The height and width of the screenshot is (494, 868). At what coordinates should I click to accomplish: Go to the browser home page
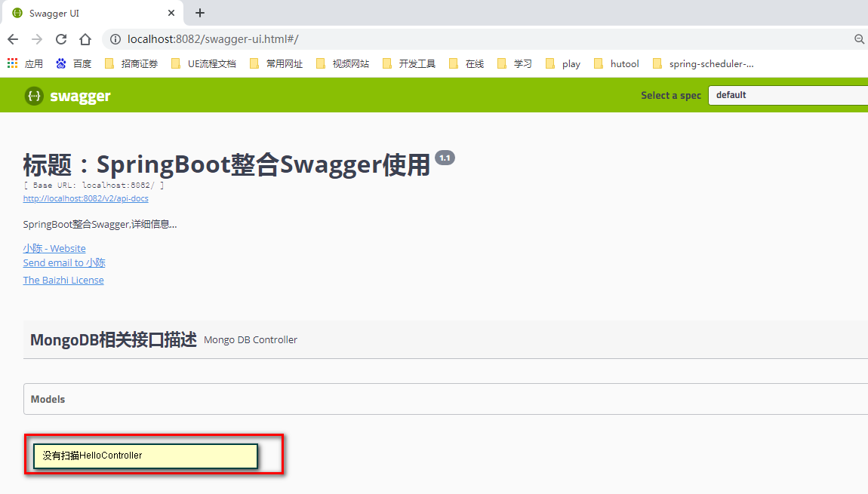(x=85, y=39)
